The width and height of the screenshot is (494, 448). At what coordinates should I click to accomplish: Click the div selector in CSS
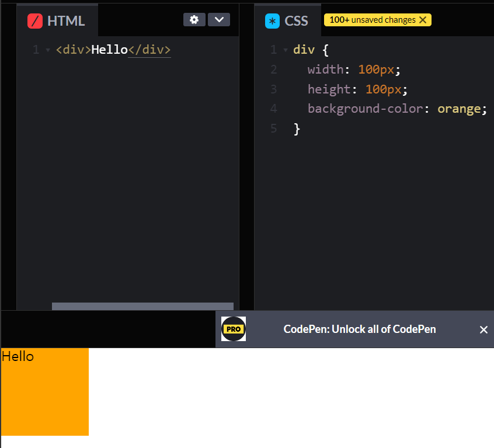[x=304, y=50]
